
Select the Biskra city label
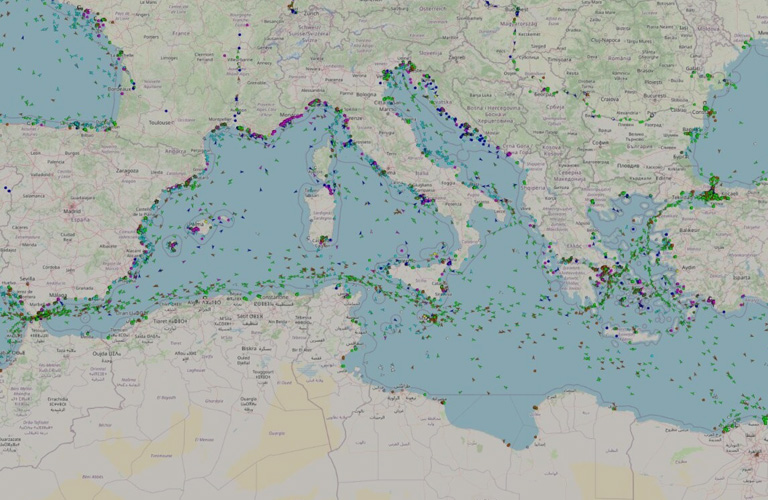[257, 349]
